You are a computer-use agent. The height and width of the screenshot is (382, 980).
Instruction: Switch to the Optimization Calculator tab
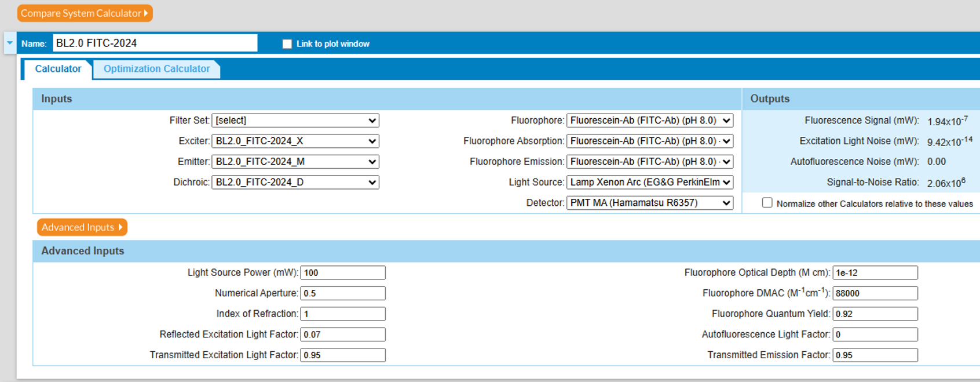(x=156, y=69)
